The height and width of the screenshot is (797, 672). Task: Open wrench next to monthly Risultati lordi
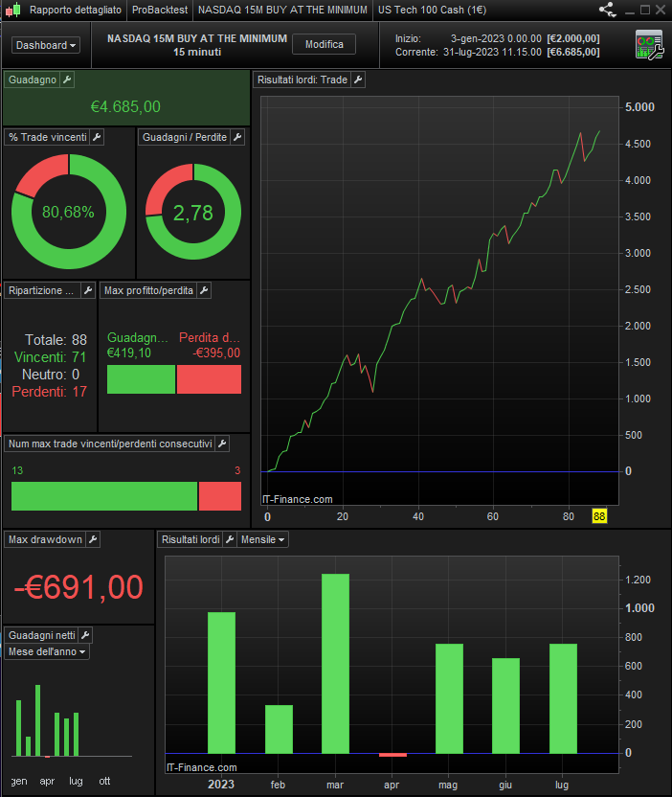point(230,539)
